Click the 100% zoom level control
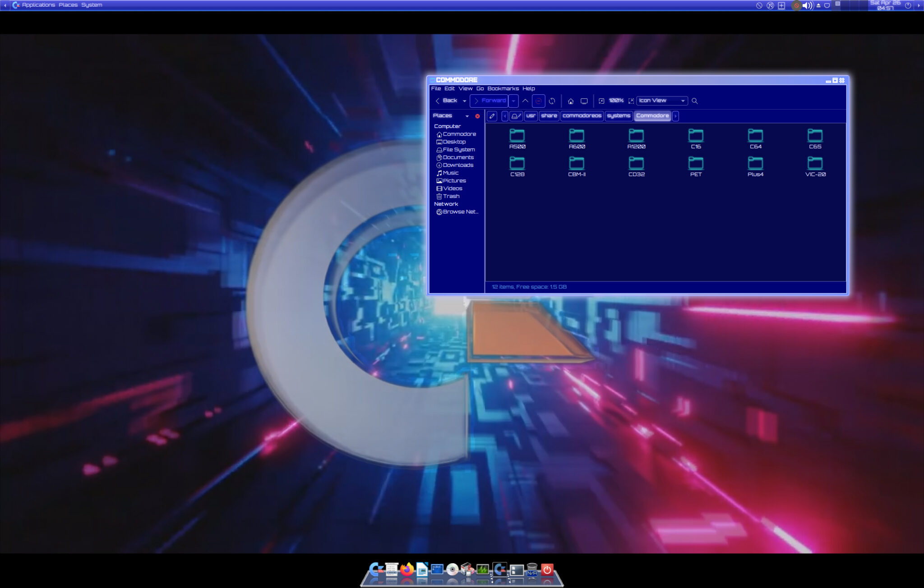This screenshot has height=588, width=924. tap(616, 101)
